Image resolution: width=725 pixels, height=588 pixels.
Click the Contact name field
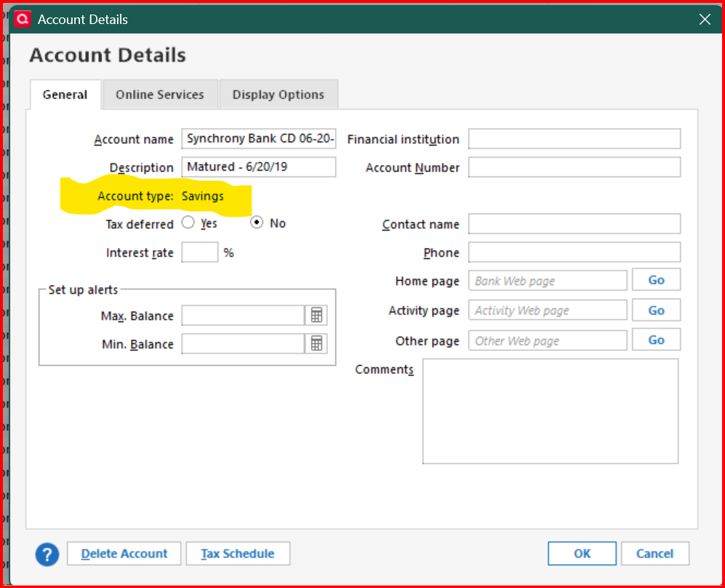tap(574, 224)
